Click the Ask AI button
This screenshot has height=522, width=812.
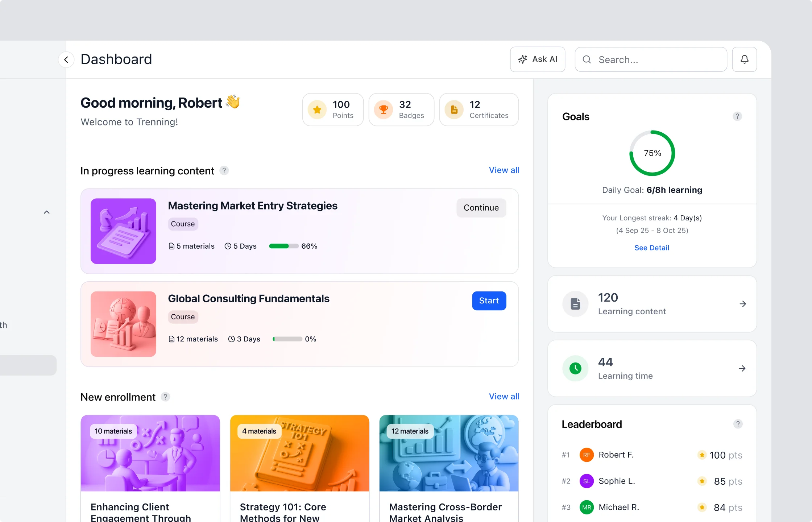(538, 59)
